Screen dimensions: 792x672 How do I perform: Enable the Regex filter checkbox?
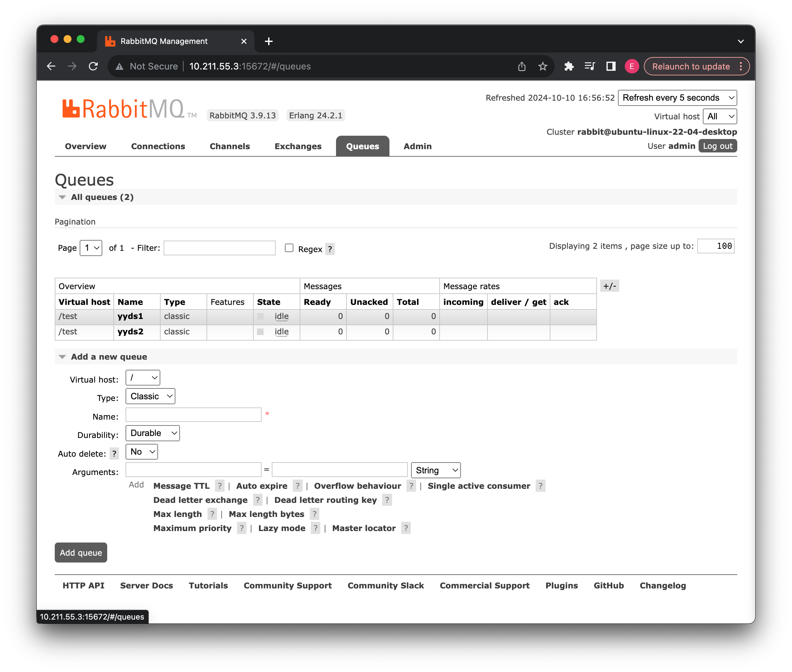(x=289, y=248)
